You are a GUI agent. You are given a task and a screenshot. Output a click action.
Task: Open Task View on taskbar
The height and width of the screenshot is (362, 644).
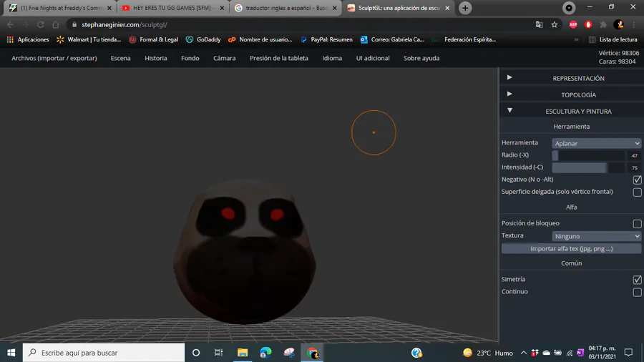pyautogui.click(x=218, y=353)
